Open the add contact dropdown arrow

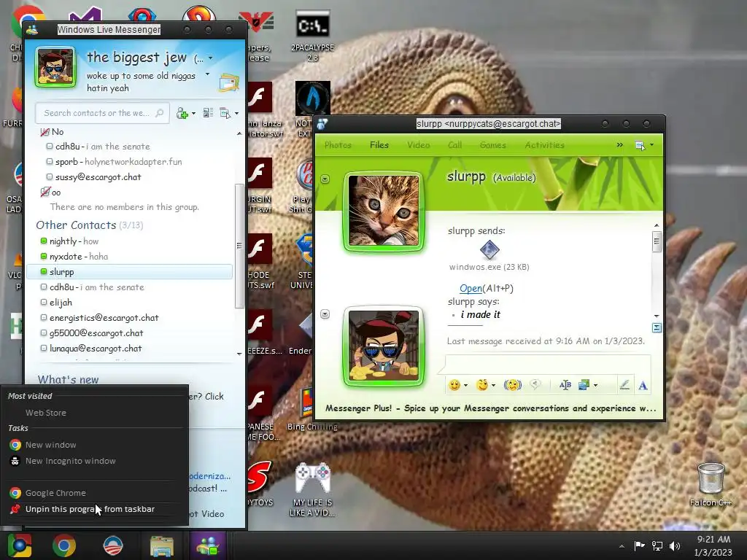click(x=193, y=113)
